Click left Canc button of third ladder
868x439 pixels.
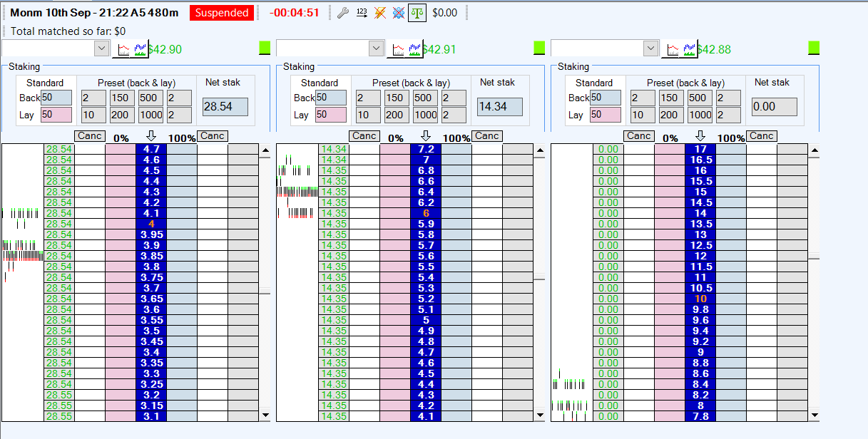pos(639,135)
